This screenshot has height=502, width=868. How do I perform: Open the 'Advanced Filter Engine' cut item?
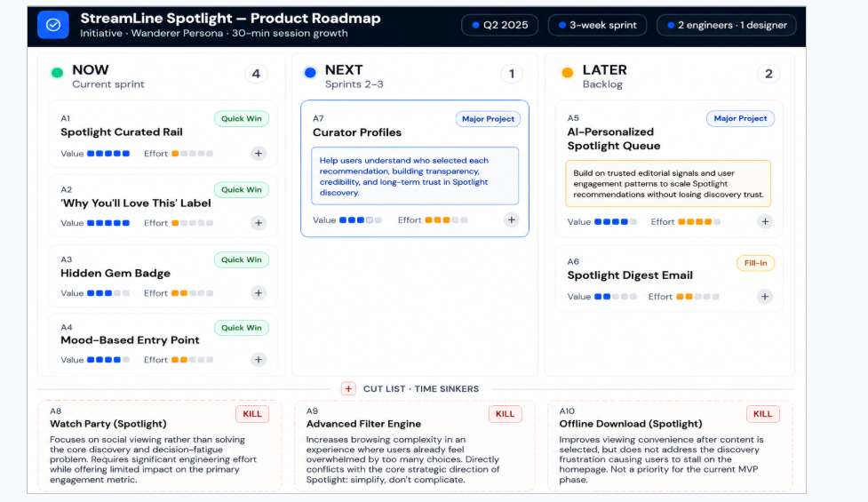[415, 445]
